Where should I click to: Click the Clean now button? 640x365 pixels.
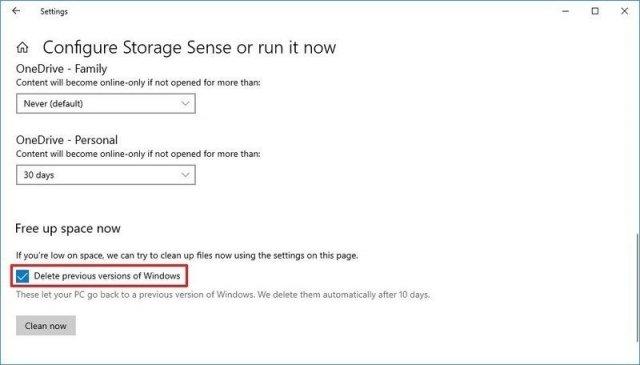[x=46, y=325]
